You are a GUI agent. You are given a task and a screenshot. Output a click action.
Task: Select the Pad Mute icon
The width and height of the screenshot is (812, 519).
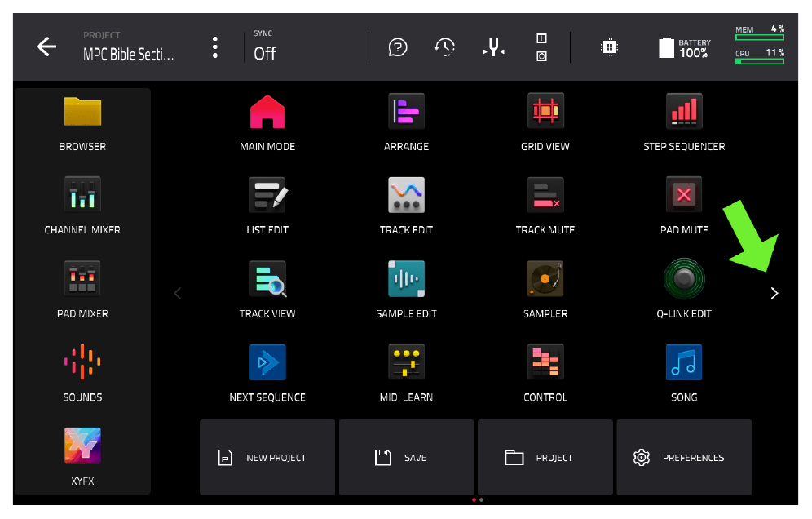click(683, 195)
